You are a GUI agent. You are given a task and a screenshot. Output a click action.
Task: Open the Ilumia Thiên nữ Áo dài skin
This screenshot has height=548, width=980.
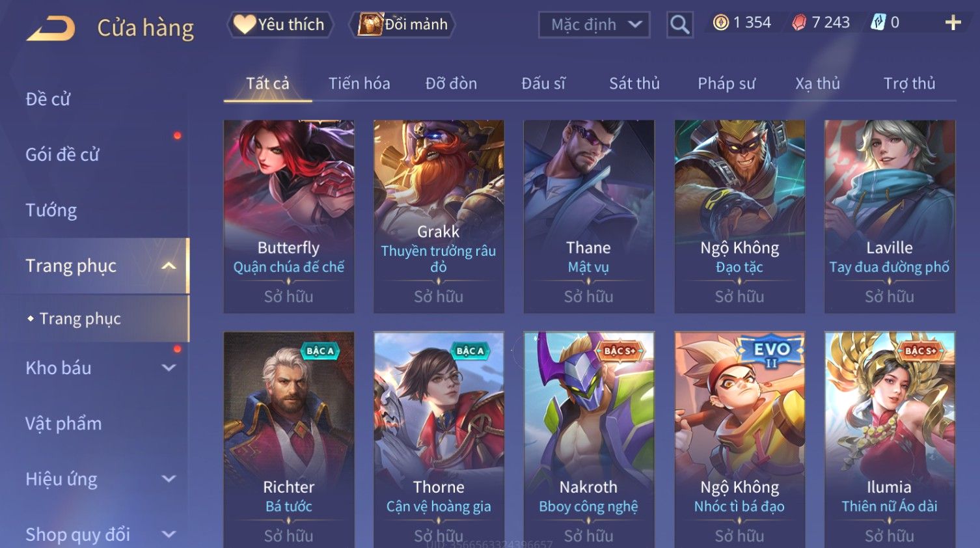890,440
